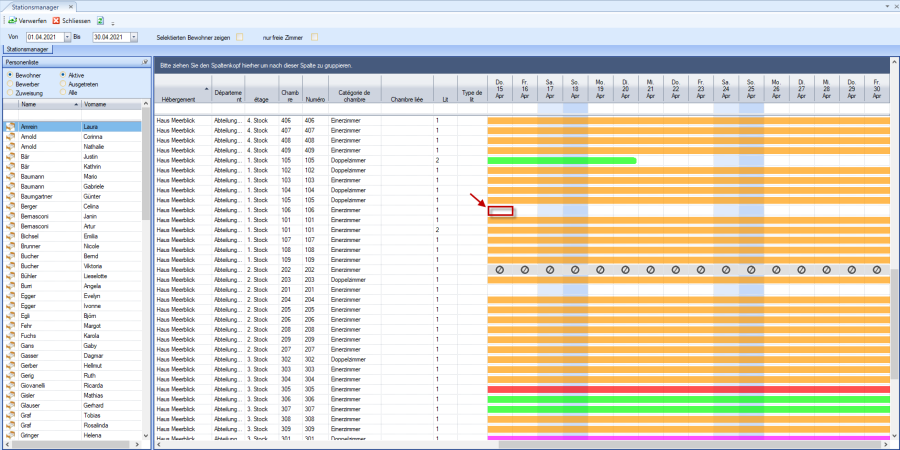Select the Alle radio button
The width and height of the screenshot is (900, 450).
click(x=63, y=92)
